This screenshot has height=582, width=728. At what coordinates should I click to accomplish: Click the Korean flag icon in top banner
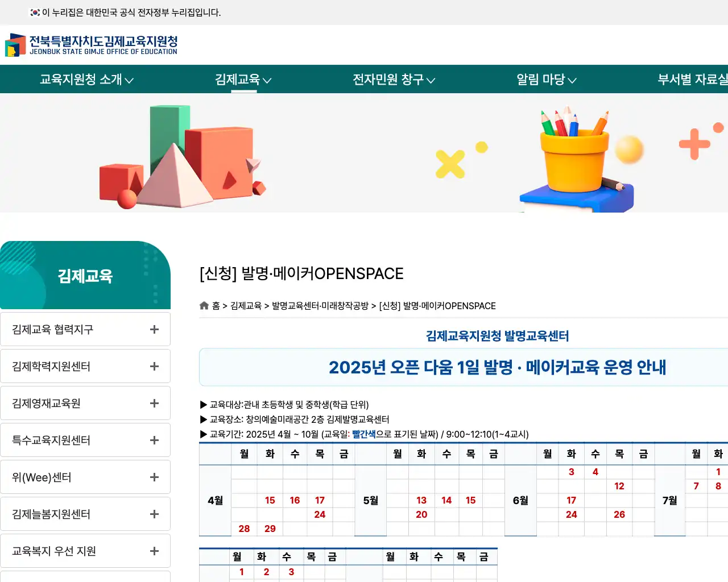point(35,13)
